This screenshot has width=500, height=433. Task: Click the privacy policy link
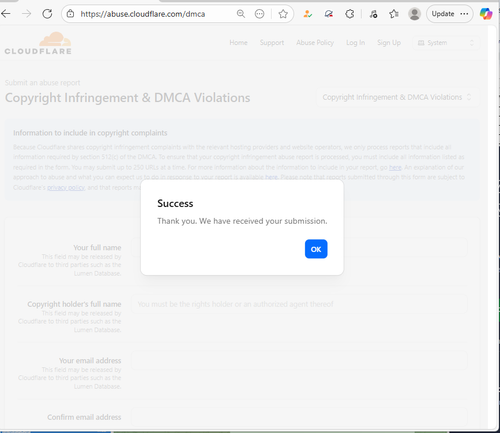(66, 188)
